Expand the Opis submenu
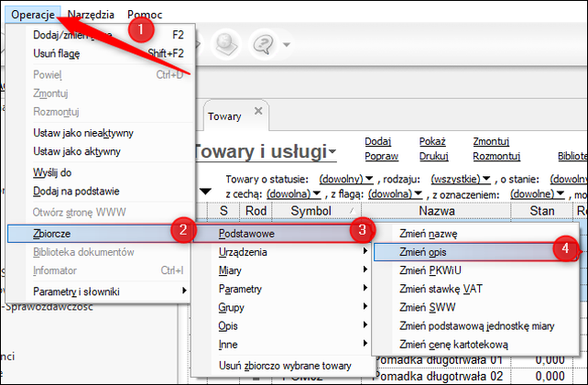The width and height of the screenshot is (588, 385). pos(283,326)
